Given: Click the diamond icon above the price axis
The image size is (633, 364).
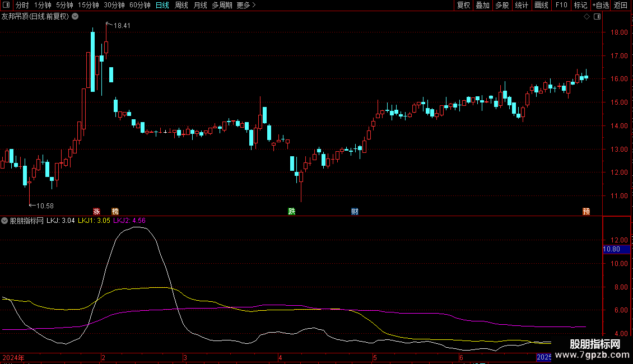Looking at the screenshot, I should pyautogui.click(x=587, y=17).
